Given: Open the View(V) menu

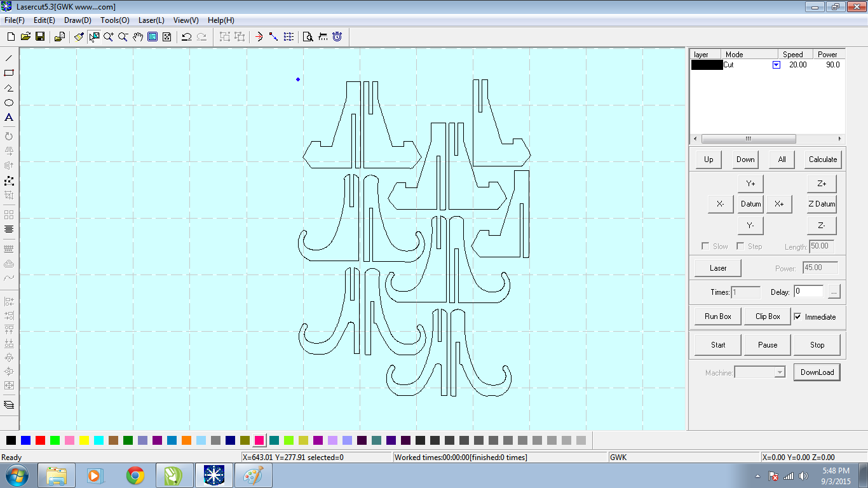Looking at the screenshot, I should (x=186, y=20).
